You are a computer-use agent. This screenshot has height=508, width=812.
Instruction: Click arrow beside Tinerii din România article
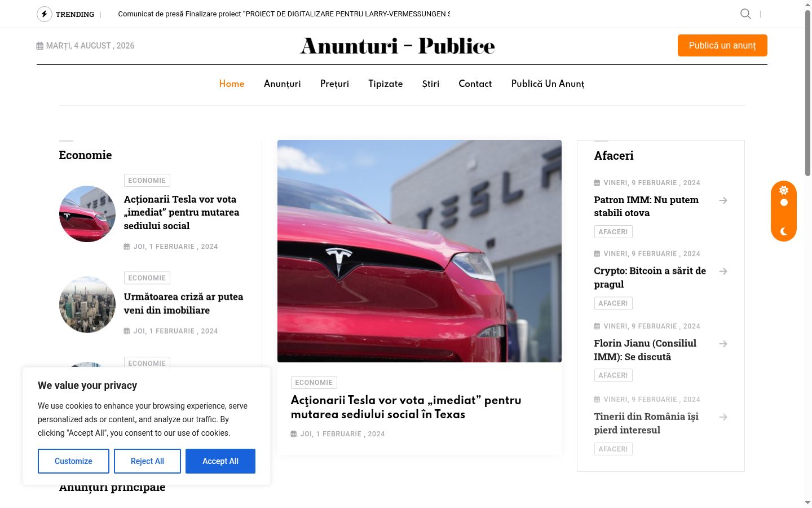click(x=723, y=417)
